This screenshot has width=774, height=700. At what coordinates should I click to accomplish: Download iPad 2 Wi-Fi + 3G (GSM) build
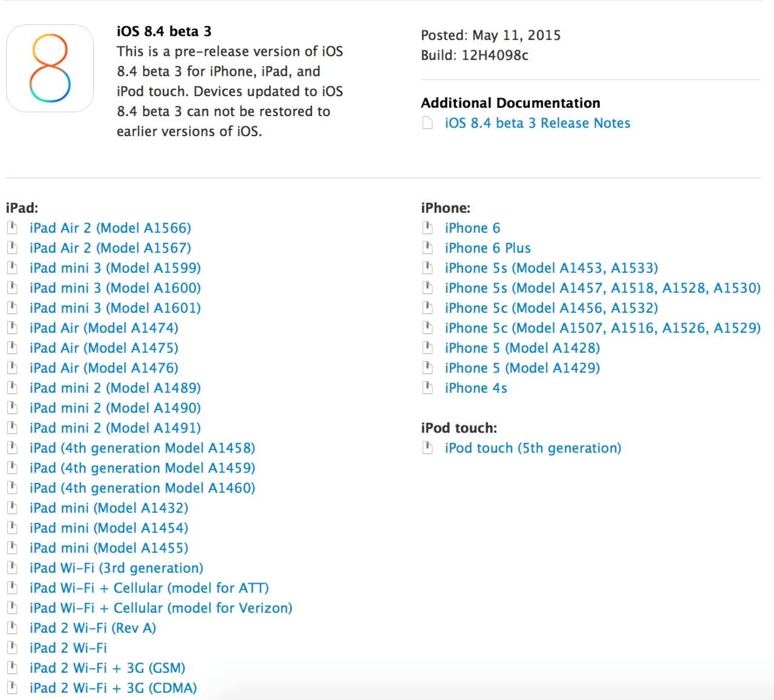pos(107,667)
